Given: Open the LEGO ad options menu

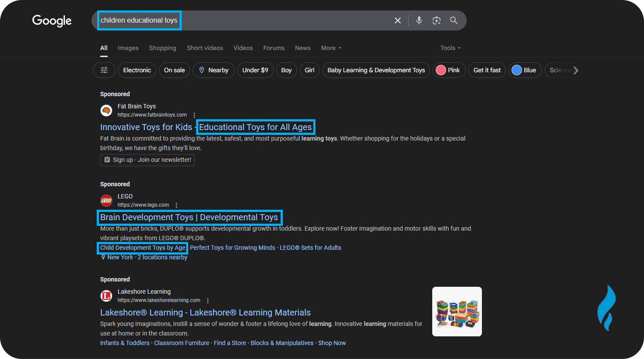Looking at the screenshot, I should click(x=176, y=205).
